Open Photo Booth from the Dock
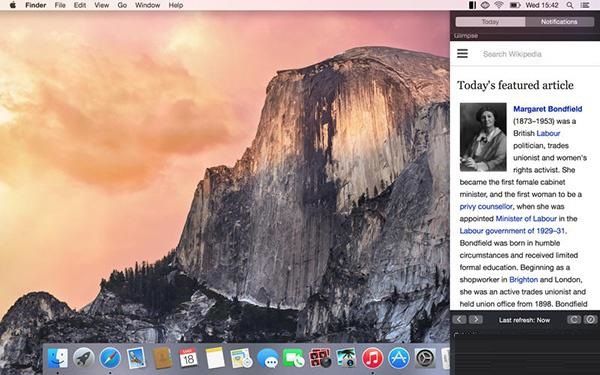 pyautogui.click(x=320, y=359)
